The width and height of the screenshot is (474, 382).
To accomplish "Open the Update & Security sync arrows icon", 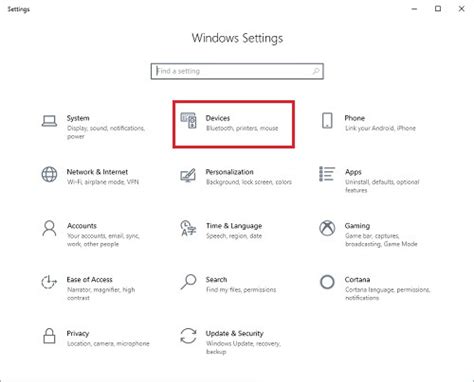I will click(x=188, y=336).
